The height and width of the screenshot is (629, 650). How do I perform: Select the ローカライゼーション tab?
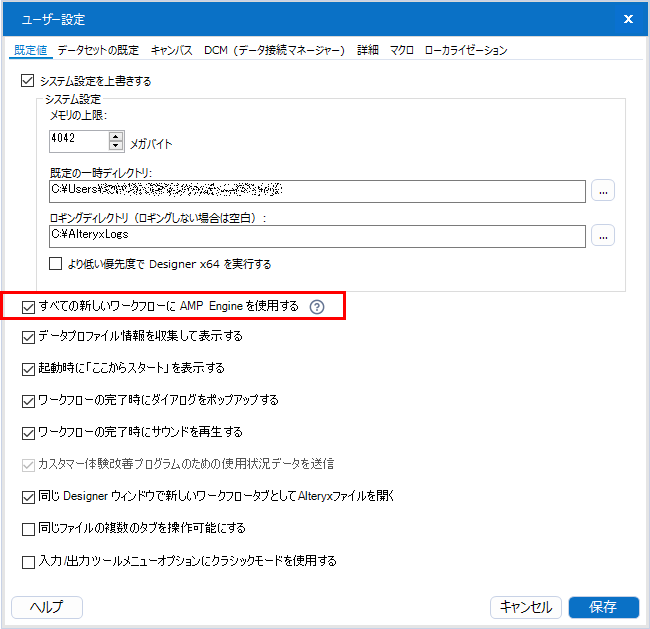tap(466, 50)
